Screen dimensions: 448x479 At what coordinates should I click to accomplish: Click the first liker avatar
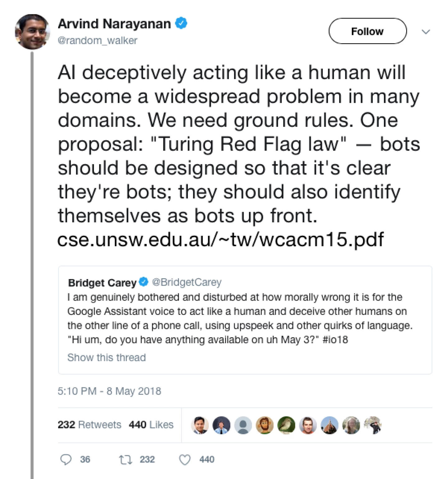200,425
